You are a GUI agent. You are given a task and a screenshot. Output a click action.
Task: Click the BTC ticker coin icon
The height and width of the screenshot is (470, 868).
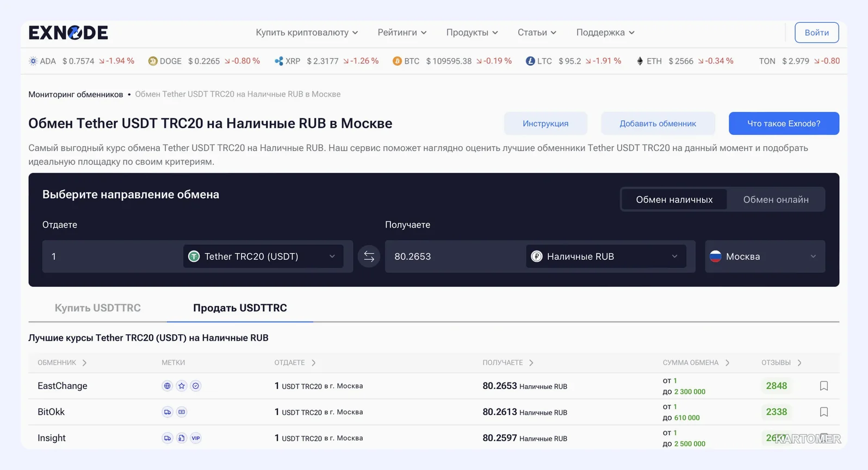pyautogui.click(x=397, y=61)
